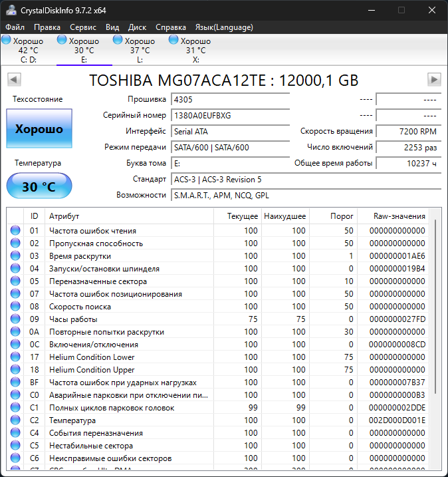
Task: Click status orb for Скорость поиска
Action: click(x=15, y=306)
